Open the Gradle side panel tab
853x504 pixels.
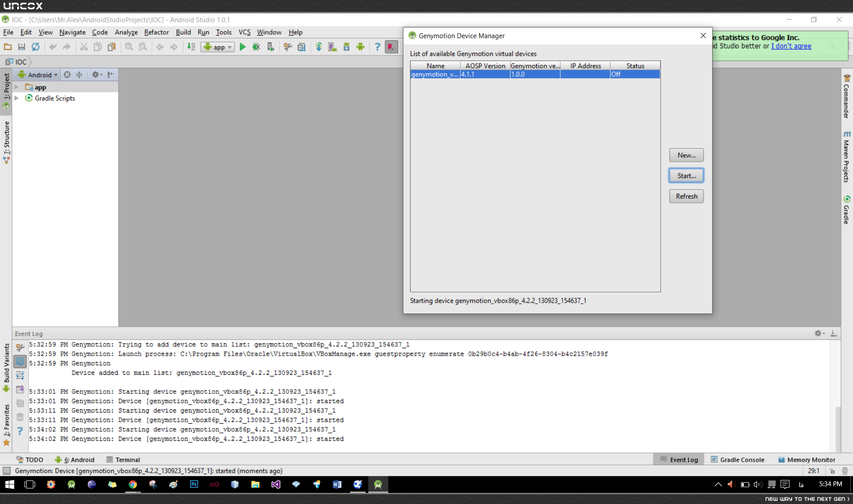coord(847,210)
